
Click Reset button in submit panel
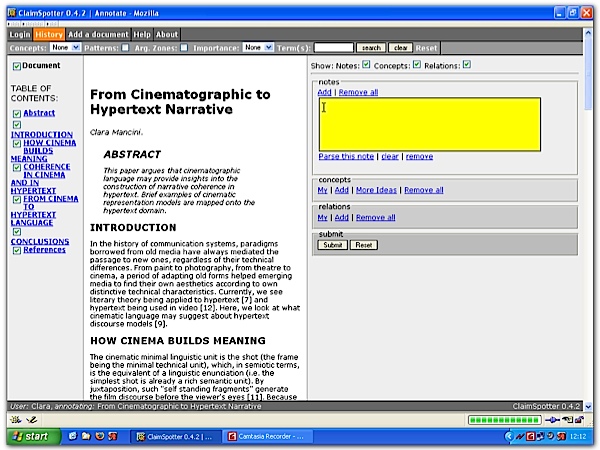364,245
